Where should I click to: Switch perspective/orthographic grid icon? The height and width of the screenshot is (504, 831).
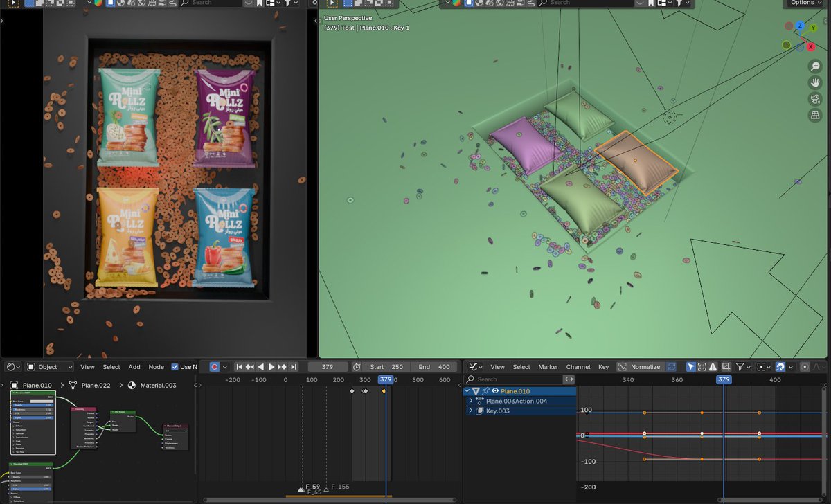[815, 116]
